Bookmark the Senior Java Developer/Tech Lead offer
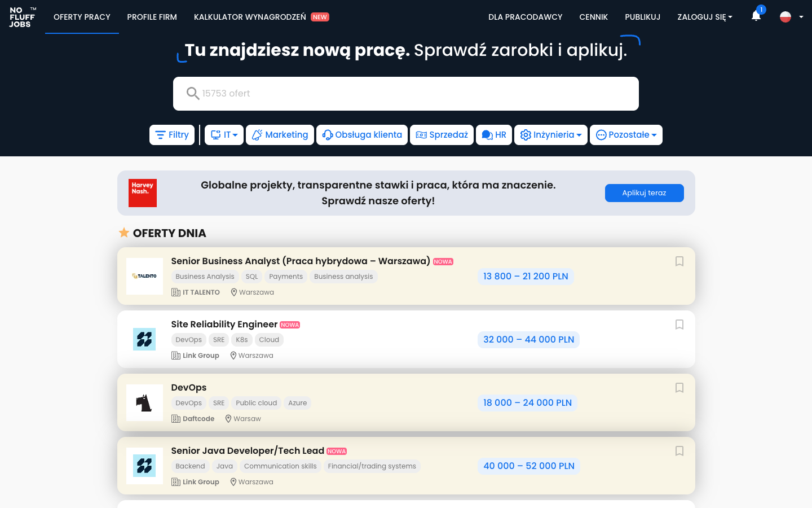 pos(679,451)
